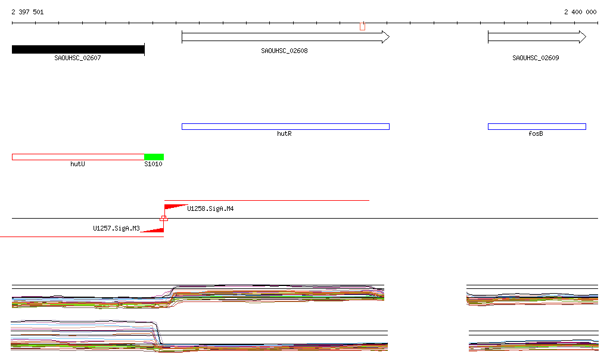
Task: Click the hutR label text
Action: (284, 134)
